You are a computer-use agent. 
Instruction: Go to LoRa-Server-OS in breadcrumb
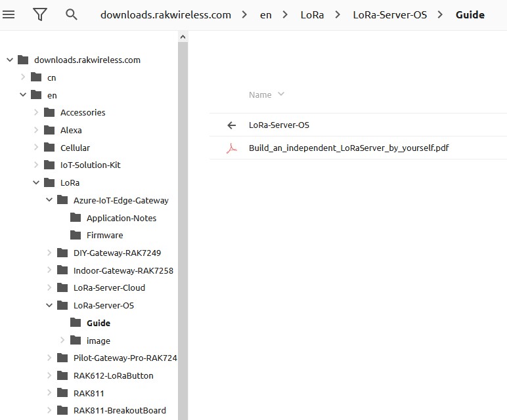click(x=389, y=15)
